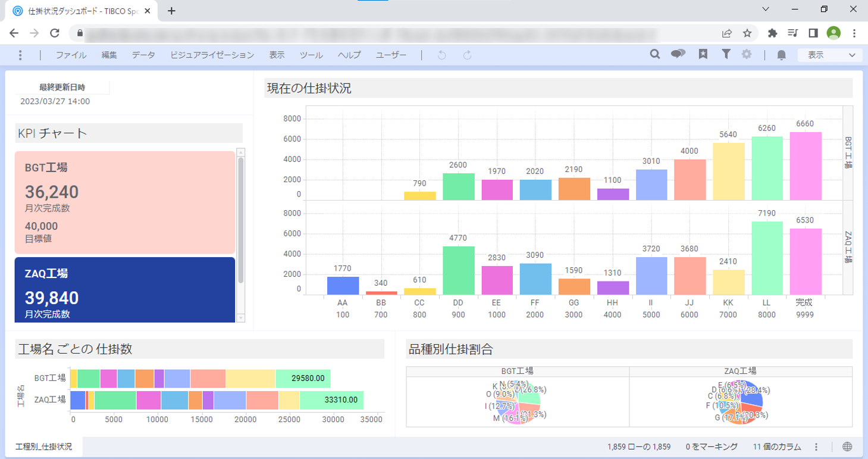
Task: Click the KPI chart scrollbar down arrow
Action: point(241,319)
